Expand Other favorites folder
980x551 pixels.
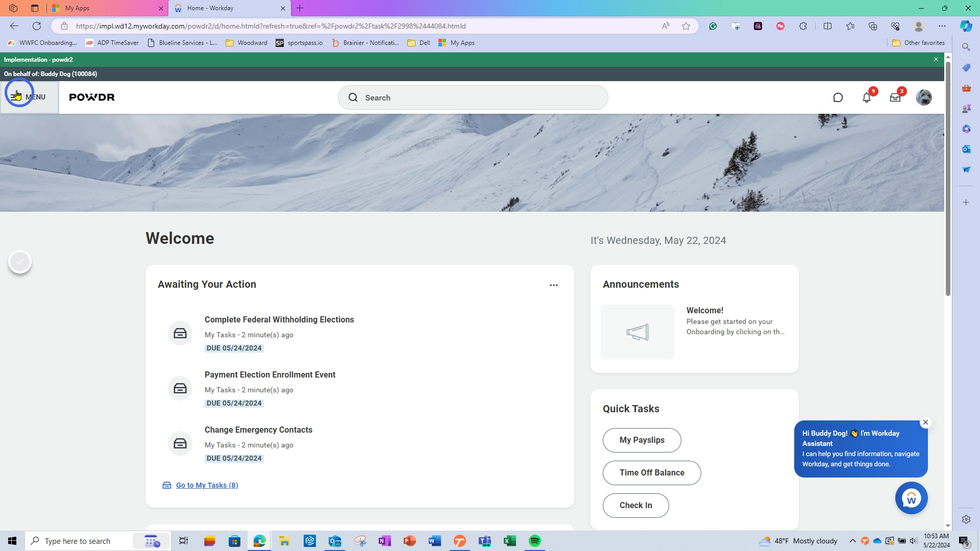[x=918, y=43]
